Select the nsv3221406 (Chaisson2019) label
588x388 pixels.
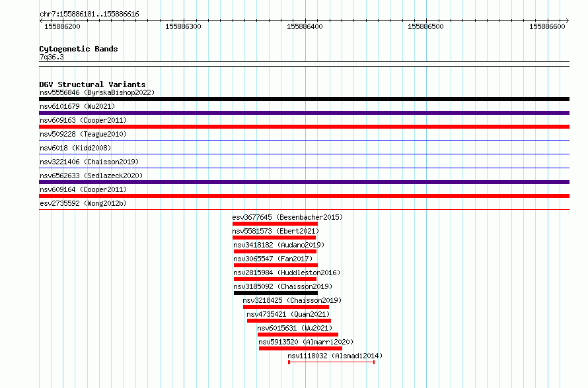[x=89, y=162]
